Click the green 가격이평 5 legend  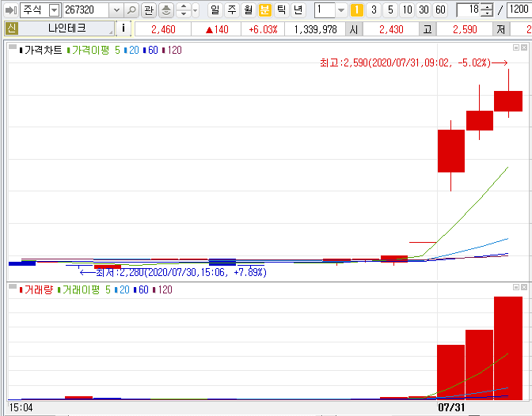tap(93, 50)
